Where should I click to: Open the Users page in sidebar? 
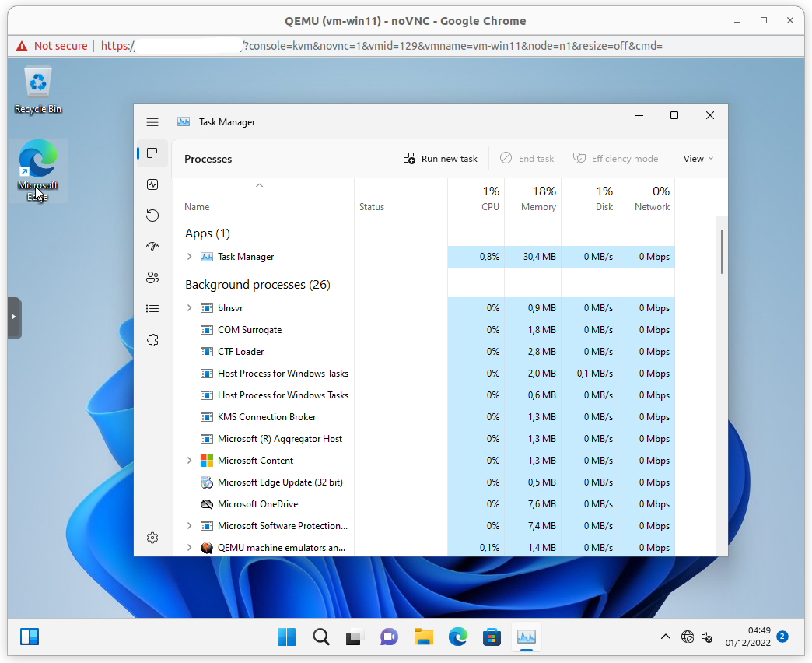point(152,278)
